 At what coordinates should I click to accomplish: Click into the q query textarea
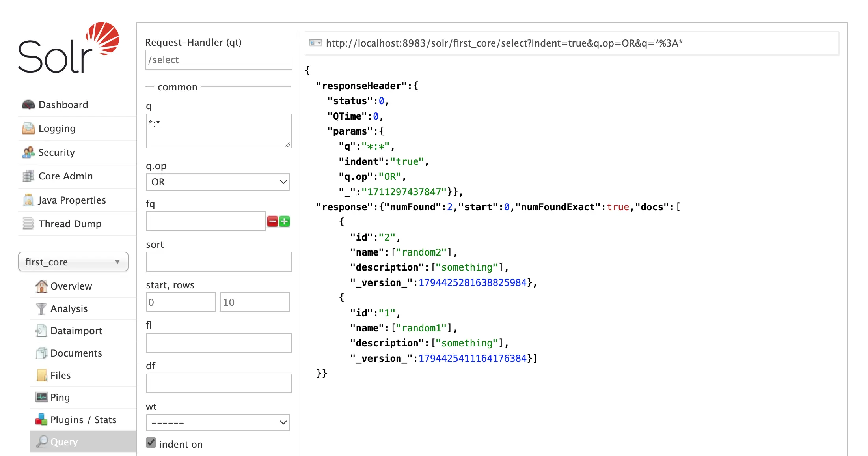point(219,131)
